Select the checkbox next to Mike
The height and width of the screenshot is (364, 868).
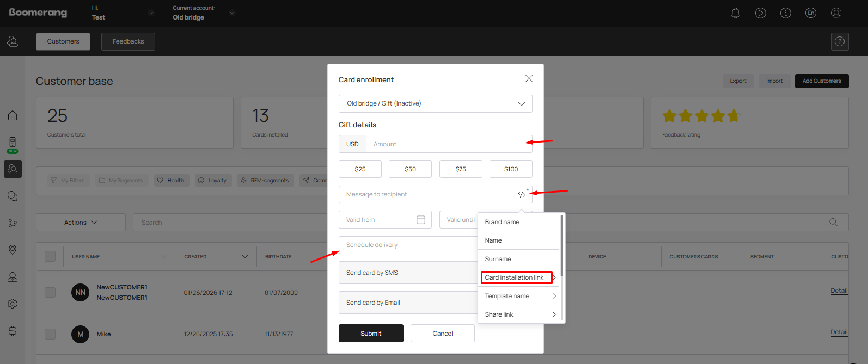[50, 334]
